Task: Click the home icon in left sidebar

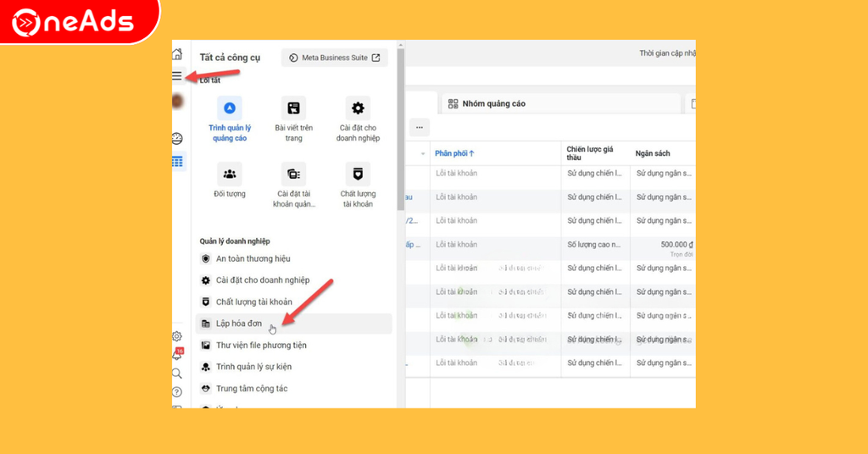Action: pyautogui.click(x=177, y=54)
